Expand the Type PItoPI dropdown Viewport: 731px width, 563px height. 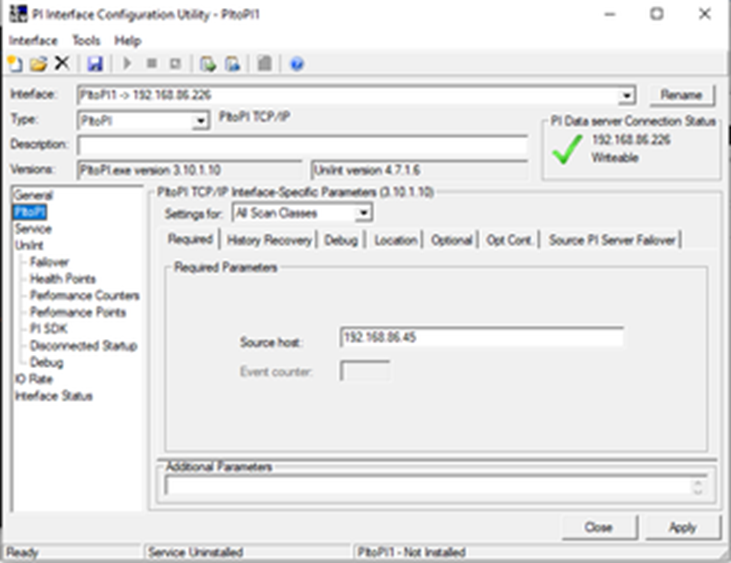(x=200, y=121)
